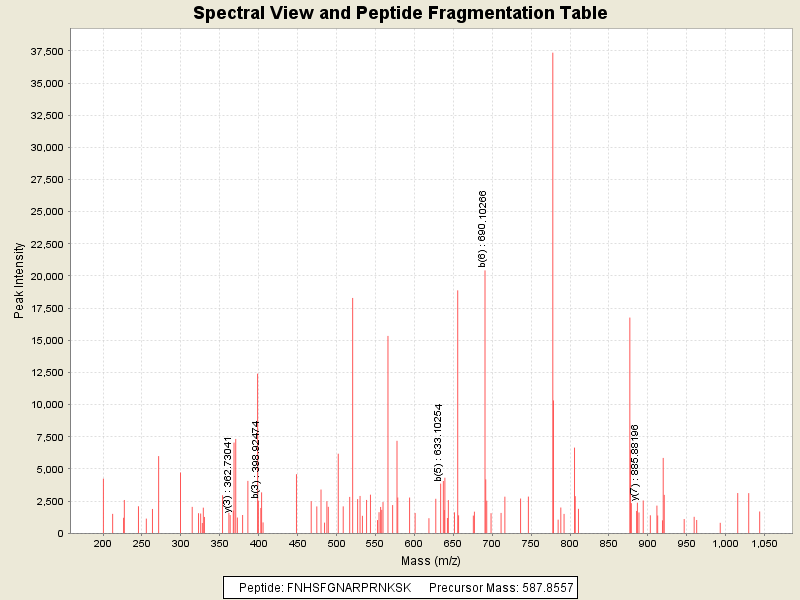Click the 0 y-axis tick label

tap(60, 533)
